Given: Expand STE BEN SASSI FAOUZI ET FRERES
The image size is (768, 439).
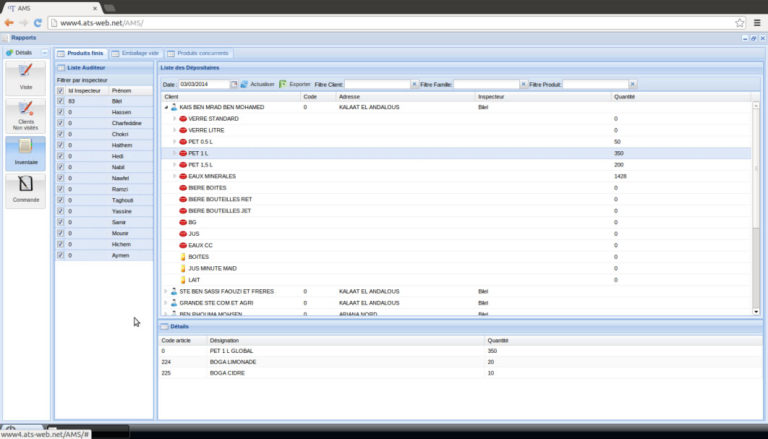Looking at the screenshot, I should point(166,291).
